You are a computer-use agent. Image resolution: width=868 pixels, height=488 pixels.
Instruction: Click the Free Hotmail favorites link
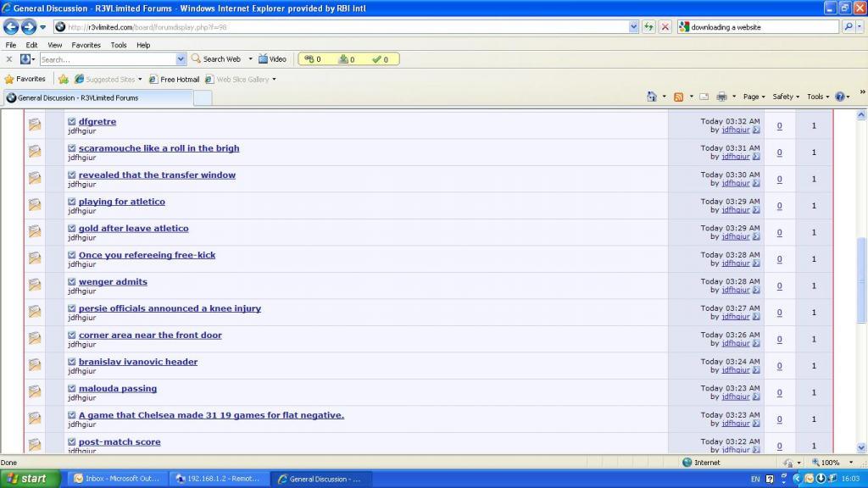[x=179, y=79]
